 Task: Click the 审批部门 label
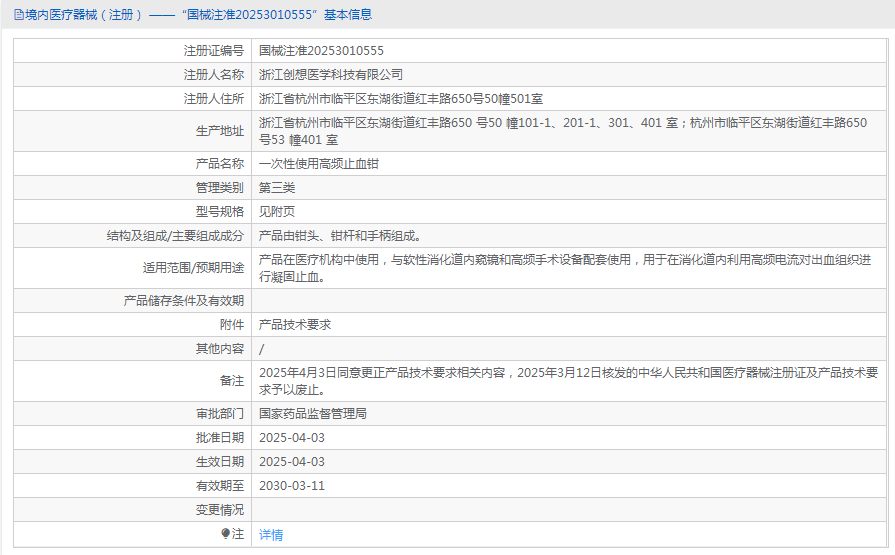220,414
